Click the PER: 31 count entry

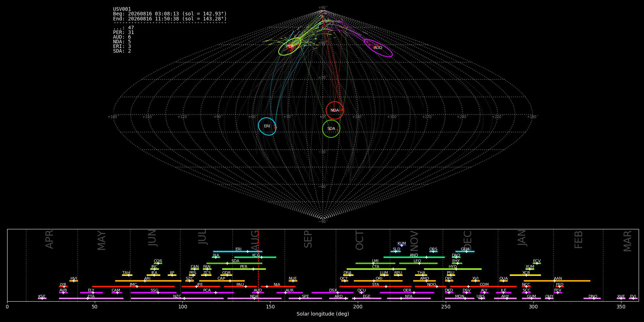123,33
